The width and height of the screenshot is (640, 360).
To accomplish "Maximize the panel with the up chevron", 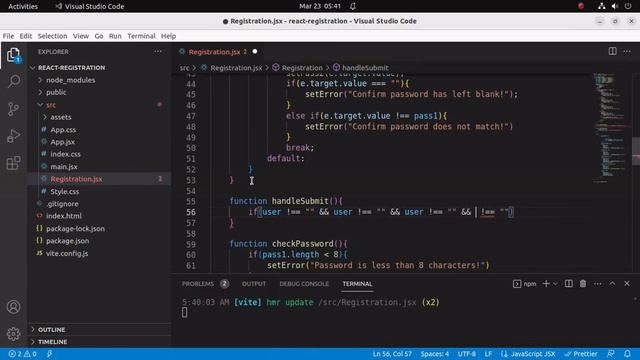I will click(612, 283).
